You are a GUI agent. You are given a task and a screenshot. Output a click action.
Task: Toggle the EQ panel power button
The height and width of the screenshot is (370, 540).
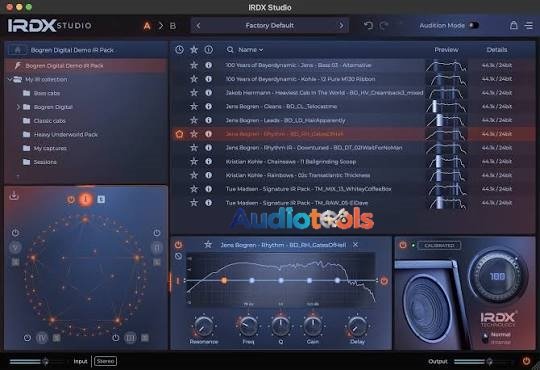click(178, 245)
